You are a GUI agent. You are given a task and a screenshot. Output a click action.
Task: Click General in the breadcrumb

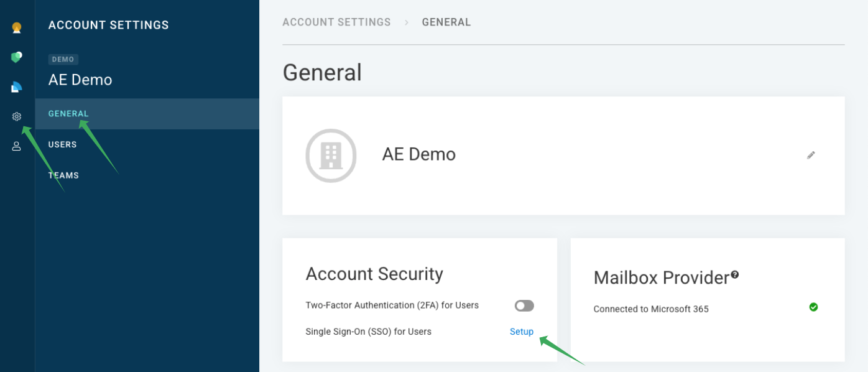(446, 22)
